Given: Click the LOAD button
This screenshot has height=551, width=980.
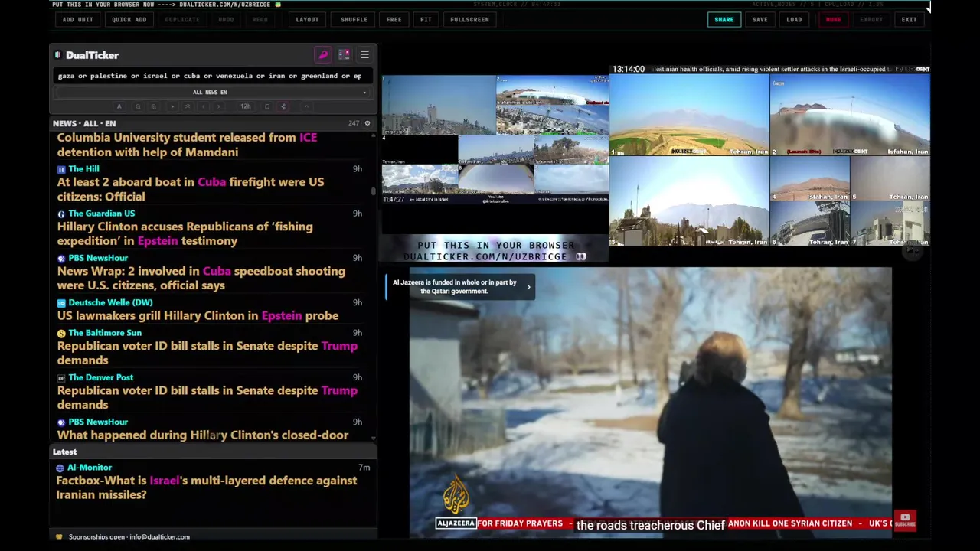Looking at the screenshot, I should tap(794, 19).
